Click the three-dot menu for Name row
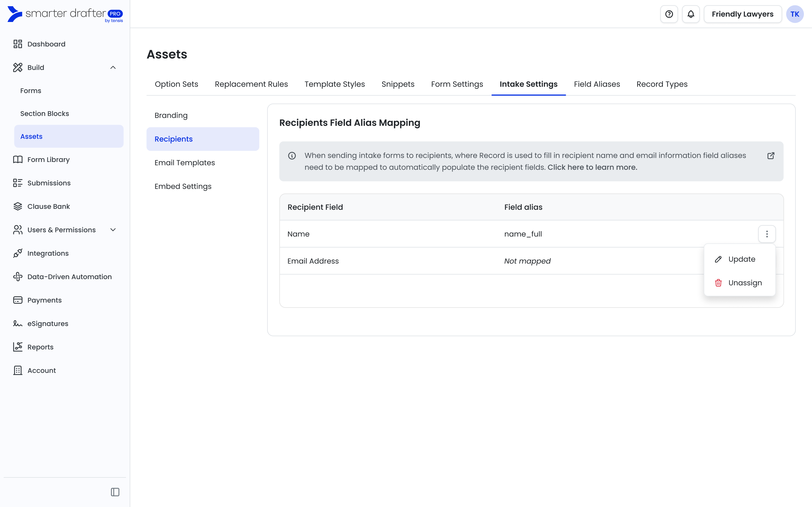This screenshot has height=507, width=812. pos(767,234)
